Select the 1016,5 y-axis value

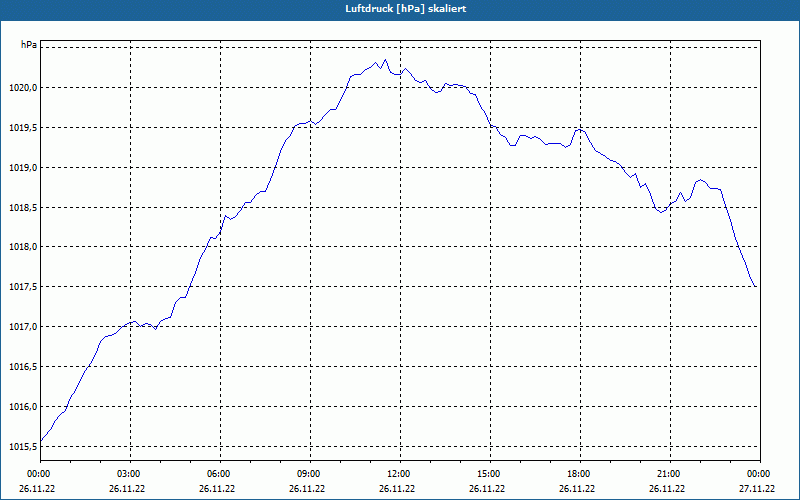pyautogui.click(x=23, y=367)
